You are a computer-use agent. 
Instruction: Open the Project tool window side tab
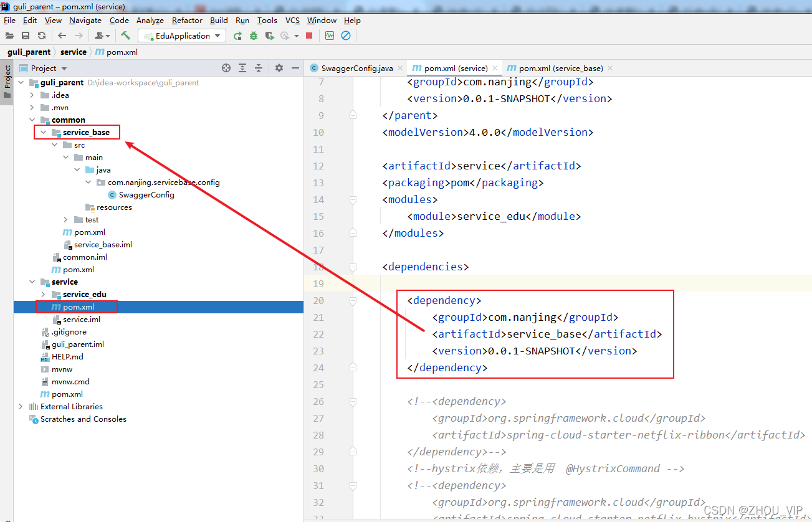7,82
